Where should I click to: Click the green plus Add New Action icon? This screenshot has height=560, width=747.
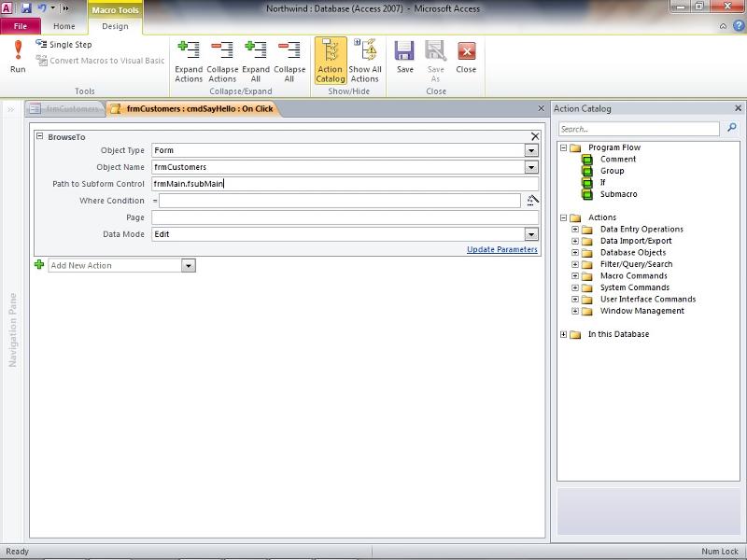39,265
